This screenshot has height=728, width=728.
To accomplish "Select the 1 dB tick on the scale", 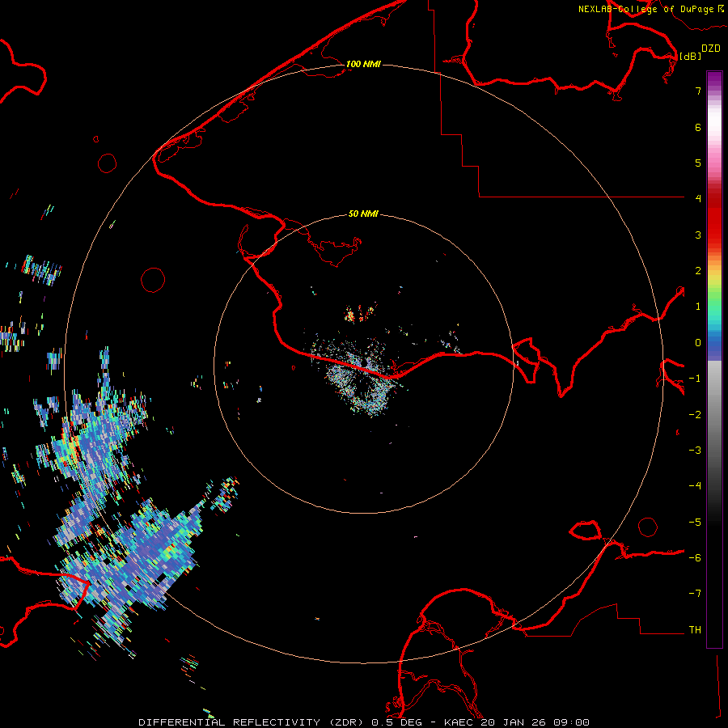I will pos(698,306).
